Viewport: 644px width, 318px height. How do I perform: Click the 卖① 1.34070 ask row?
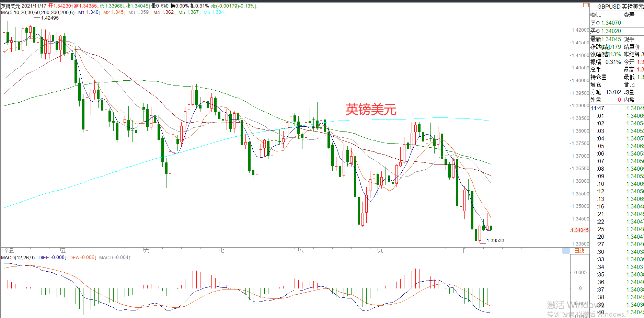click(x=617, y=23)
